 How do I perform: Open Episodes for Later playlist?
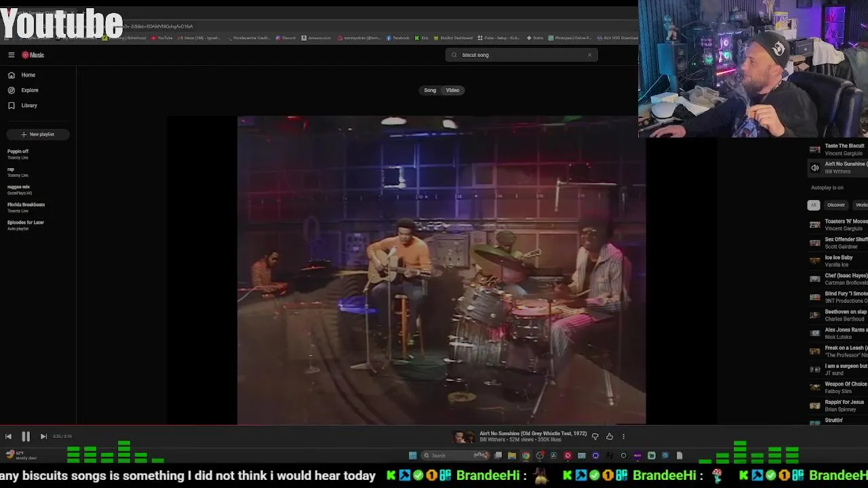(x=26, y=225)
